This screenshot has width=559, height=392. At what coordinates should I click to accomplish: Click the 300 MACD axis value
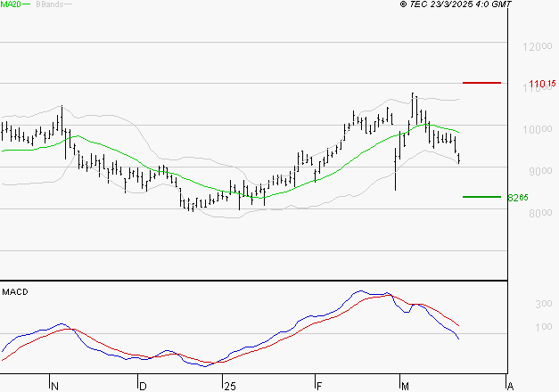click(544, 304)
